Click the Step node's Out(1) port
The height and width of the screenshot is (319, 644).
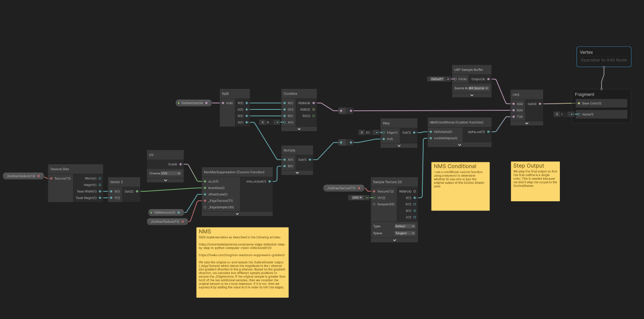point(414,133)
